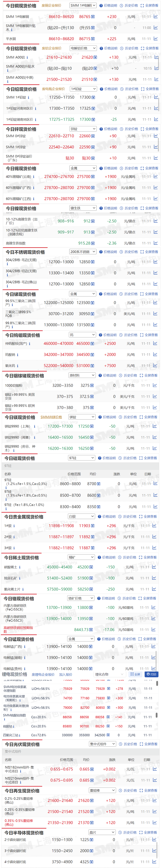The height and width of the screenshot is (868, 162).
Task: Open SMM尚镁价格 link
Action: 51,417
